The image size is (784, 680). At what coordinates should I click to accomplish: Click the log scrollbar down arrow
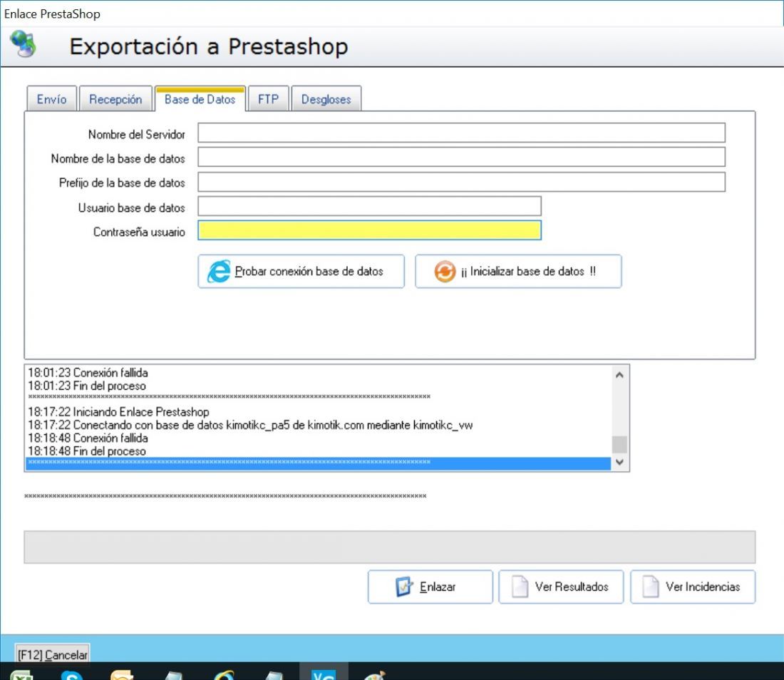[x=619, y=461]
